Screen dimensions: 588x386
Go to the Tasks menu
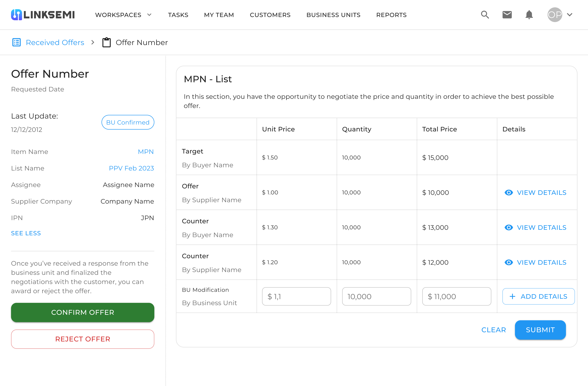(x=178, y=15)
